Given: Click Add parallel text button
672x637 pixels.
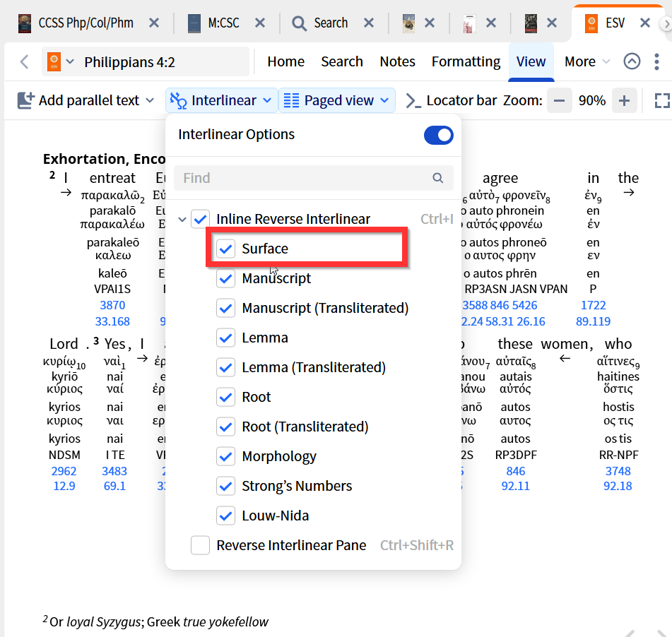Looking at the screenshot, I should (78, 100).
